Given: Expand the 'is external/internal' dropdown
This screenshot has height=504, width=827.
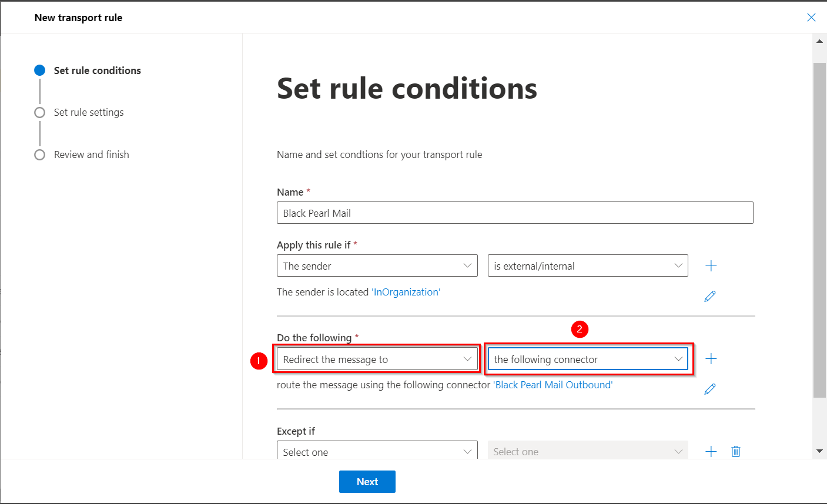Looking at the screenshot, I should coord(588,266).
